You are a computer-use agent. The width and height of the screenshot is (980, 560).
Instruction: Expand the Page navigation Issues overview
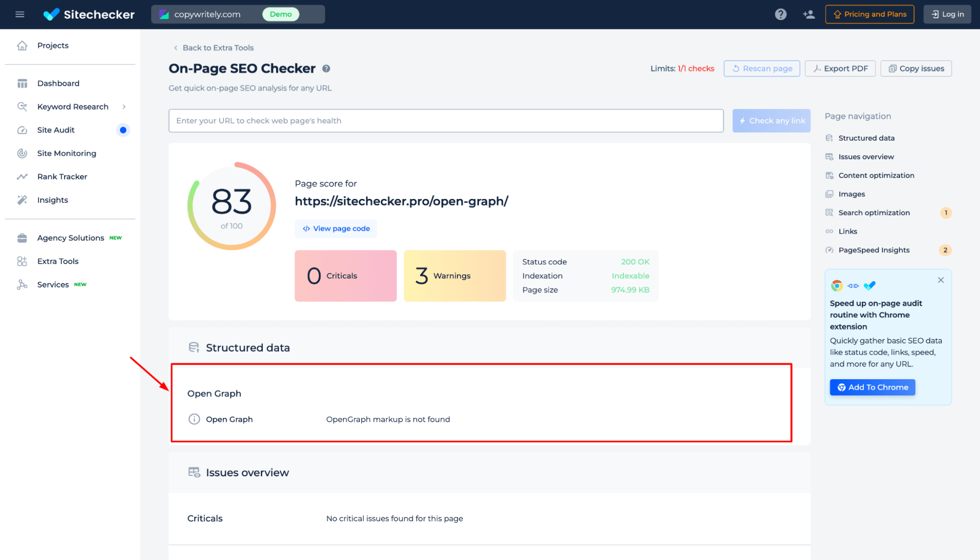[x=866, y=156]
